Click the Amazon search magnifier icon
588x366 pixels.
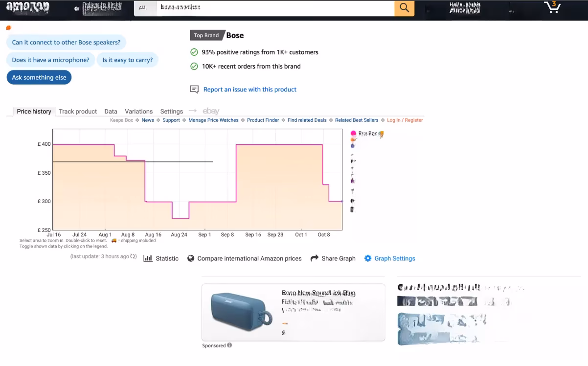[x=404, y=8]
